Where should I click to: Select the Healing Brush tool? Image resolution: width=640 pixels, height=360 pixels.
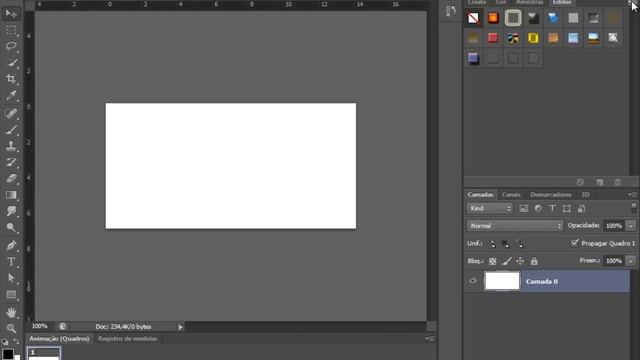pyautogui.click(x=11, y=113)
